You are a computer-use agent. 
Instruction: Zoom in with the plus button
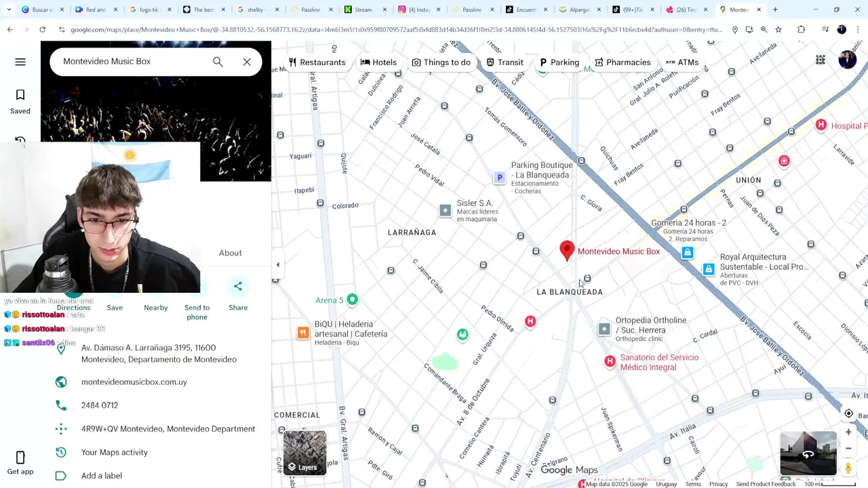click(848, 432)
